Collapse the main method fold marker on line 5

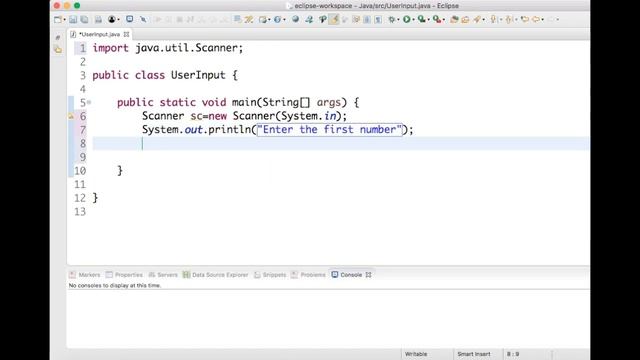point(89,102)
